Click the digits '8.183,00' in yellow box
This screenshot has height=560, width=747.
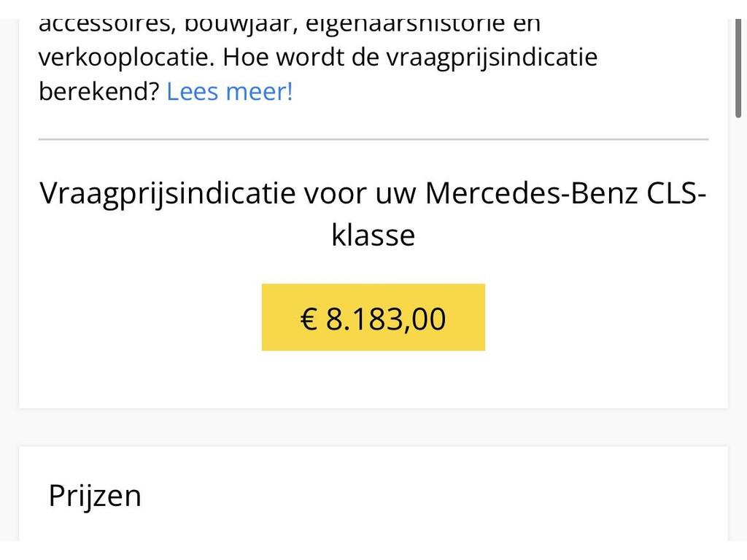pos(385,319)
